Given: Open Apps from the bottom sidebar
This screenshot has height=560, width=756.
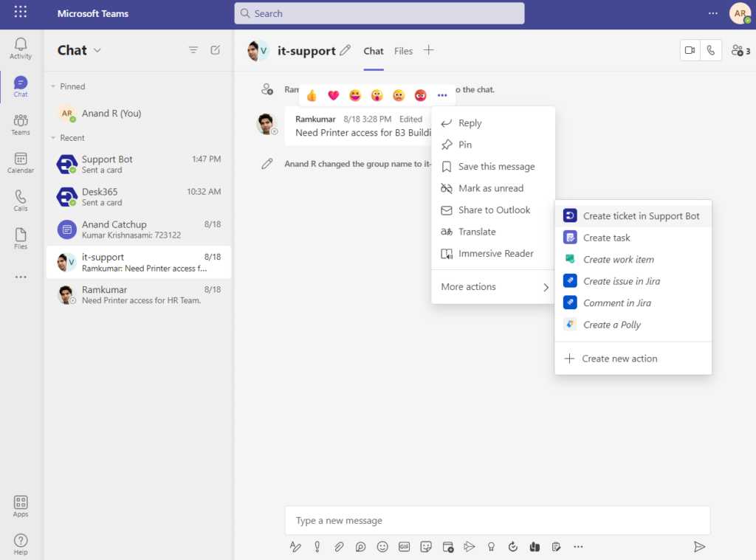Looking at the screenshot, I should 20,505.
